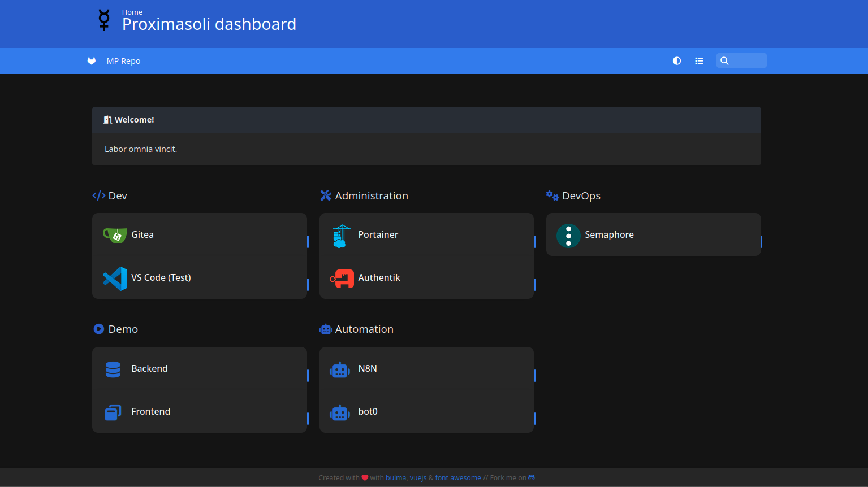Click the N8N robot icon

(x=340, y=369)
